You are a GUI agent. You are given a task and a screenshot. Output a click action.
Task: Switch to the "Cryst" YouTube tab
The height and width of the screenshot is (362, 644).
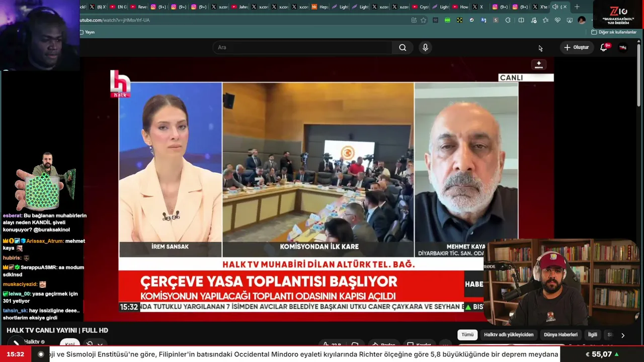(x=421, y=7)
